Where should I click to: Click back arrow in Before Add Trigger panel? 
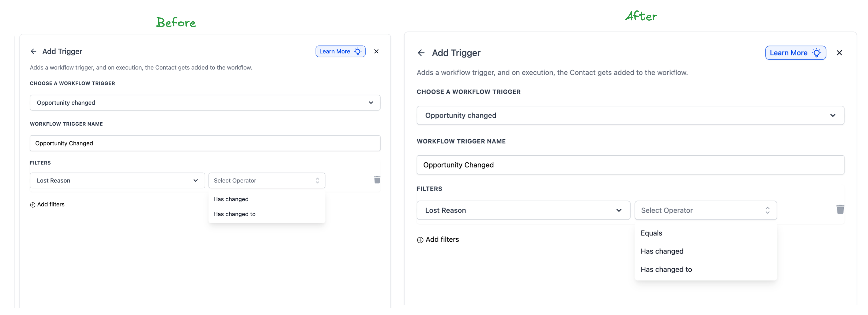[x=33, y=51]
